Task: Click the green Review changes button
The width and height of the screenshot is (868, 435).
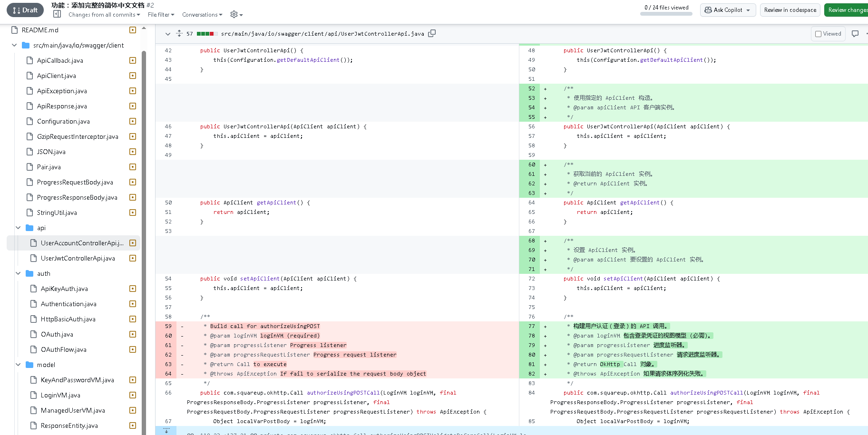Action: [847, 10]
